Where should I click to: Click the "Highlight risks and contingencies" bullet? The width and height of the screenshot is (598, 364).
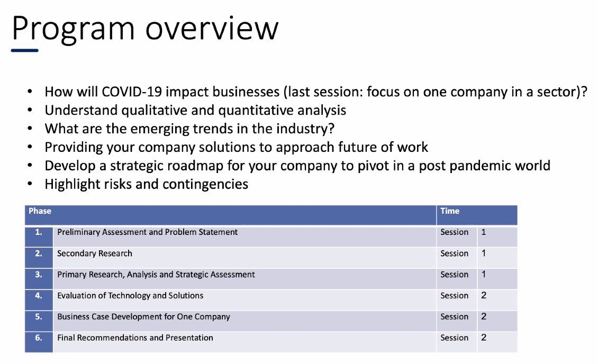point(146,184)
